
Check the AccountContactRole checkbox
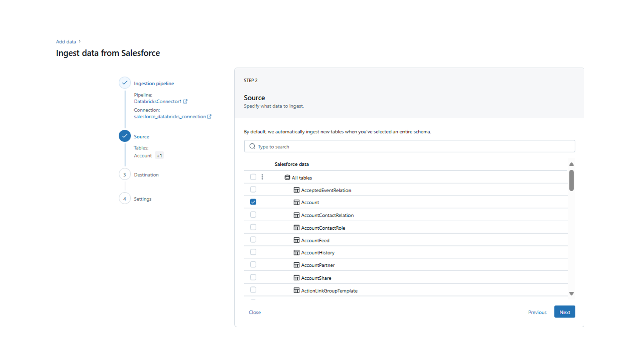[x=253, y=227]
